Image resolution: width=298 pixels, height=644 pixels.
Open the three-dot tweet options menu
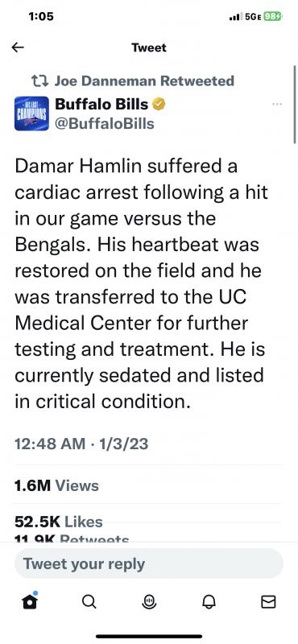click(x=277, y=105)
